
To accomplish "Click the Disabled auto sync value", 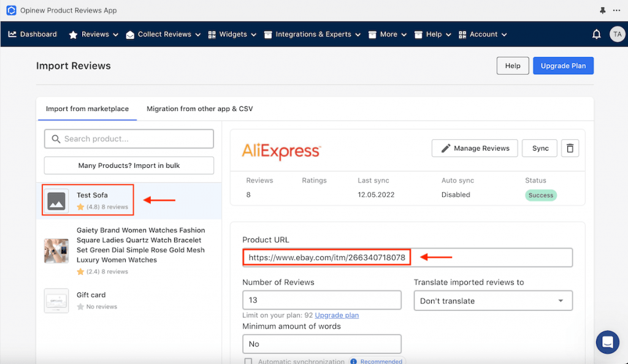I will coord(456,195).
